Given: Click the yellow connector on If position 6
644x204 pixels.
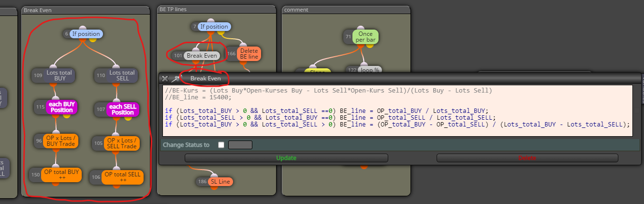Looking at the screenshot, I should pos(92,40).
